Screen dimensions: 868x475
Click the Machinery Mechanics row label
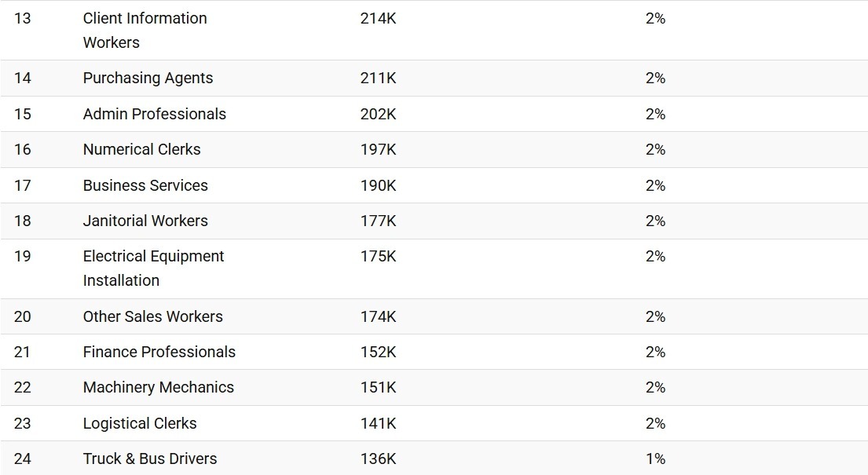159,388
